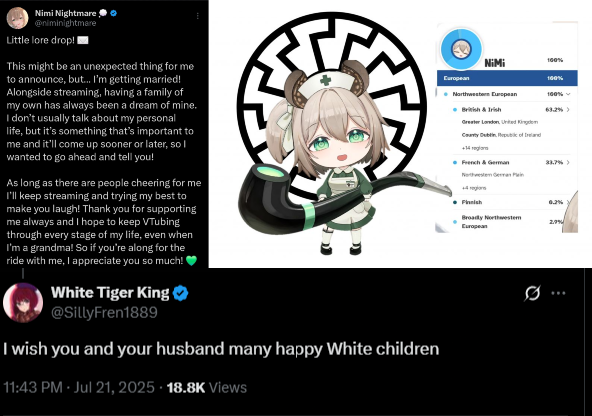The image size is (592, 416).
Task: Open the @niminightmare handle link
Action: [66, 23]
